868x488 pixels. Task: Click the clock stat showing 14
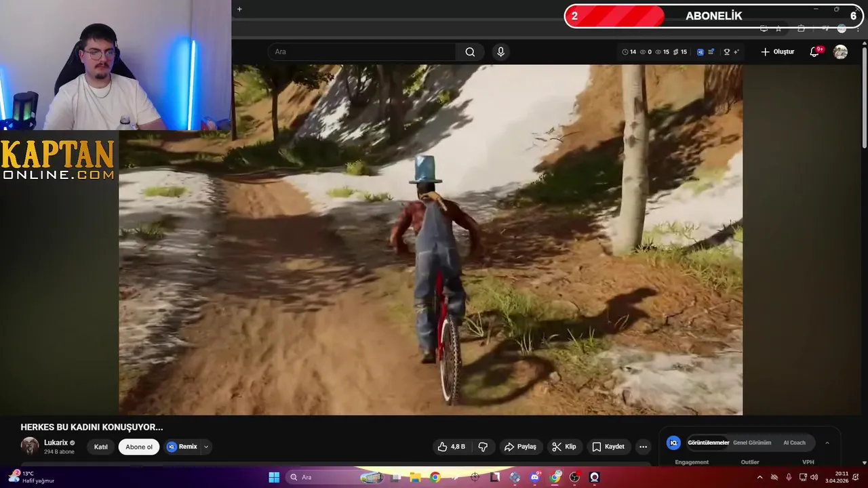(x=629, y=52)
